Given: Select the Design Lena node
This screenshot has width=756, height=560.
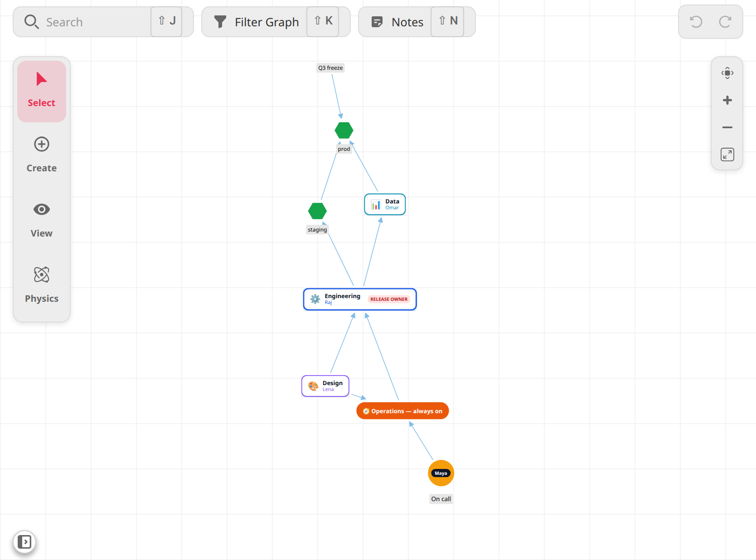Looking at the screenshot, I should coord(325,386).
